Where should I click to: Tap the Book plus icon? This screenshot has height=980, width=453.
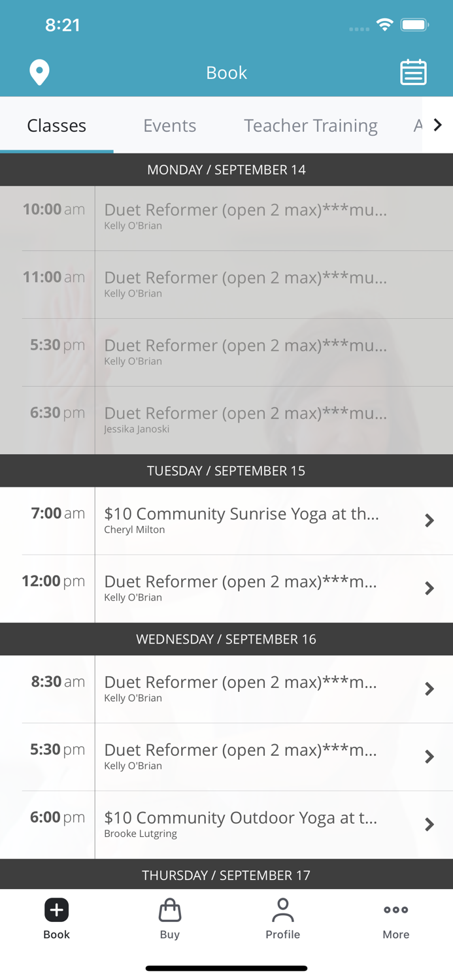point(57,910)
